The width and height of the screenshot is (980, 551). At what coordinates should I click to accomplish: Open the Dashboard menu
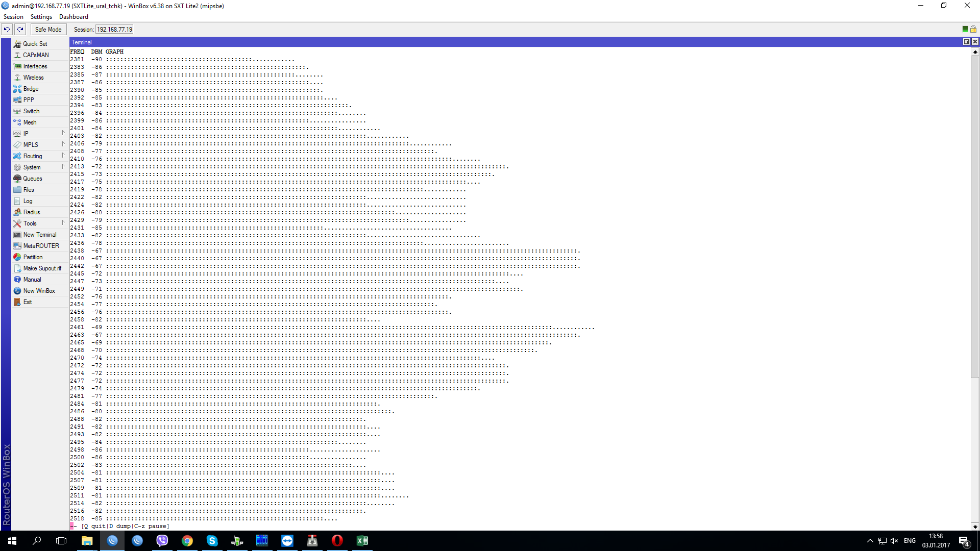point(73,17)
